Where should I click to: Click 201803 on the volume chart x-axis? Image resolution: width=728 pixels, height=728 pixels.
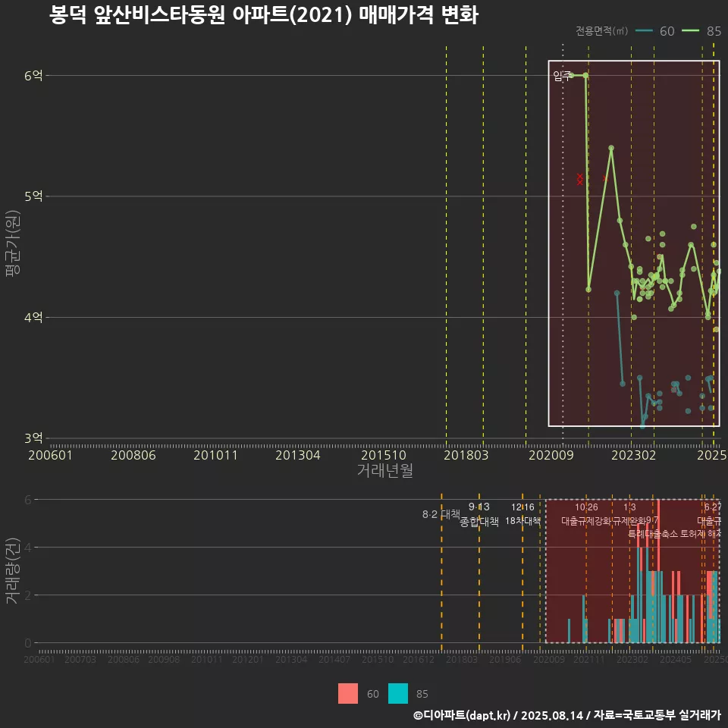[x=462, y=659]
